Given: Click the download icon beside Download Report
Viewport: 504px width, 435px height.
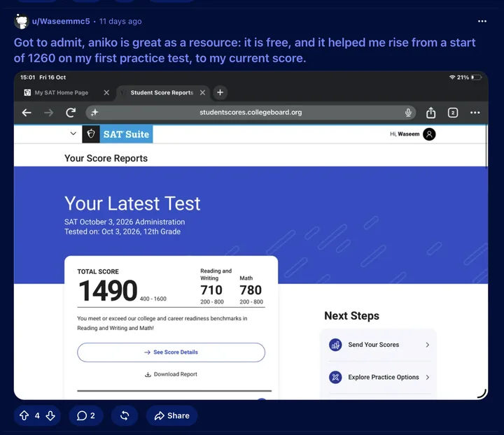Looking at the screenshot, I should coord(148,375).
